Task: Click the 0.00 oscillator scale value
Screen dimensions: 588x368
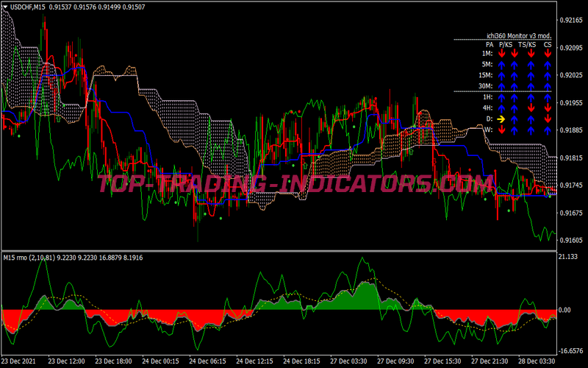Action: [x=564, y=310]
